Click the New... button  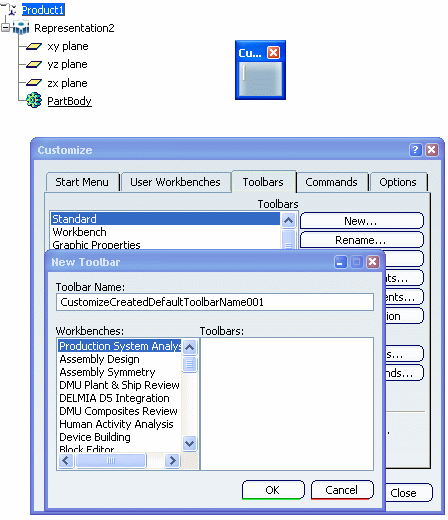click(x=362, y=221)
